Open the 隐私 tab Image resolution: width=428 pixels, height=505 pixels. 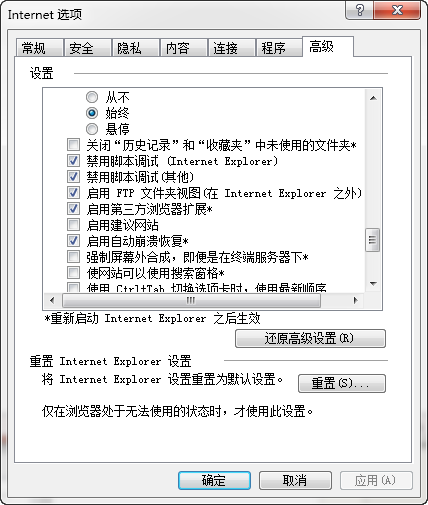click(135, 48)
